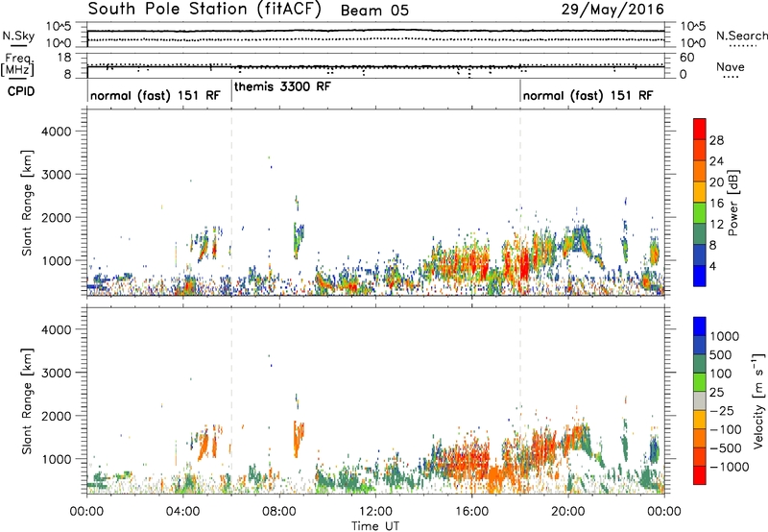Pick the red top segment of power colorbar
This screenshot has width=768, height=532.
click(x=700, y=129)
